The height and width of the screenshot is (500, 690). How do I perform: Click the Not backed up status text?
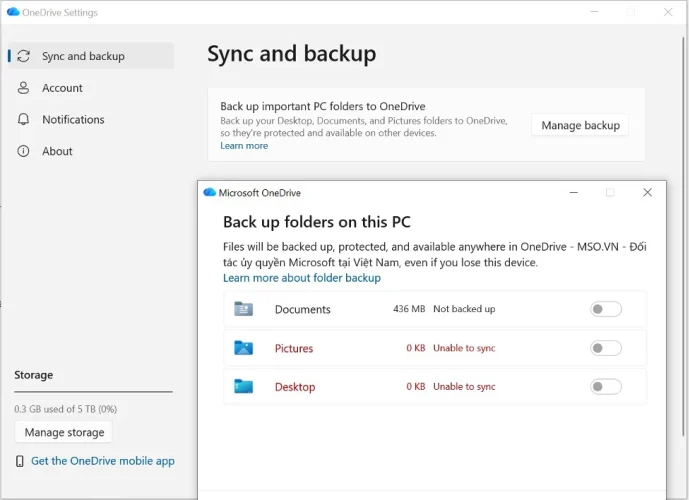tap(464, 309)
